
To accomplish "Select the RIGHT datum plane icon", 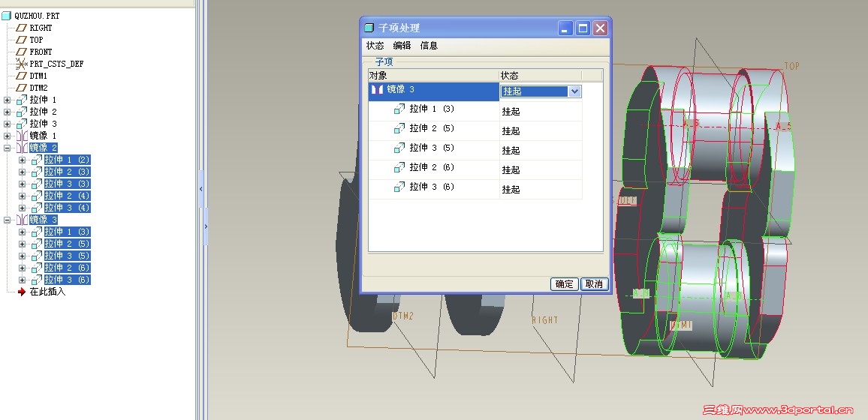I will (x=22, y=28).
